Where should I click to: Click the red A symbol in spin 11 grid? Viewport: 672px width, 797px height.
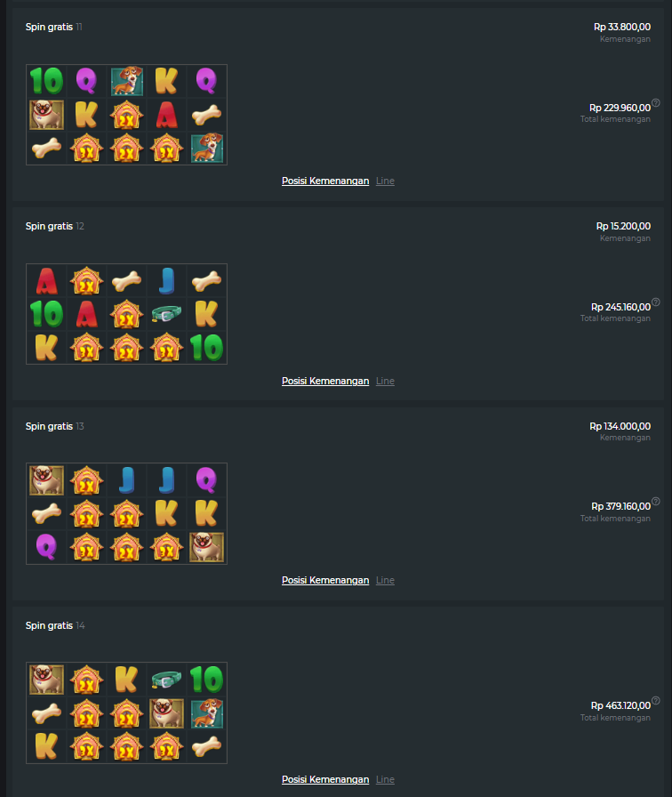click(166, 115)
